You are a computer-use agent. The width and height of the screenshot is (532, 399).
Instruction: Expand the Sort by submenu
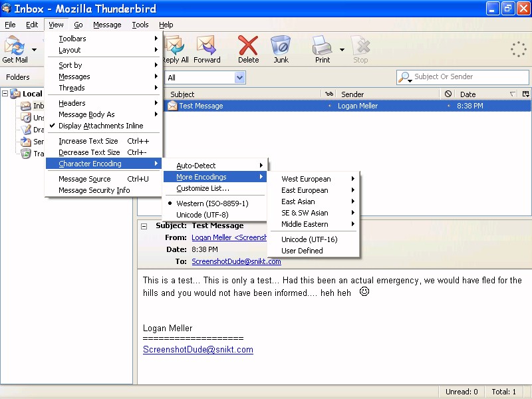tap(104, 65)
